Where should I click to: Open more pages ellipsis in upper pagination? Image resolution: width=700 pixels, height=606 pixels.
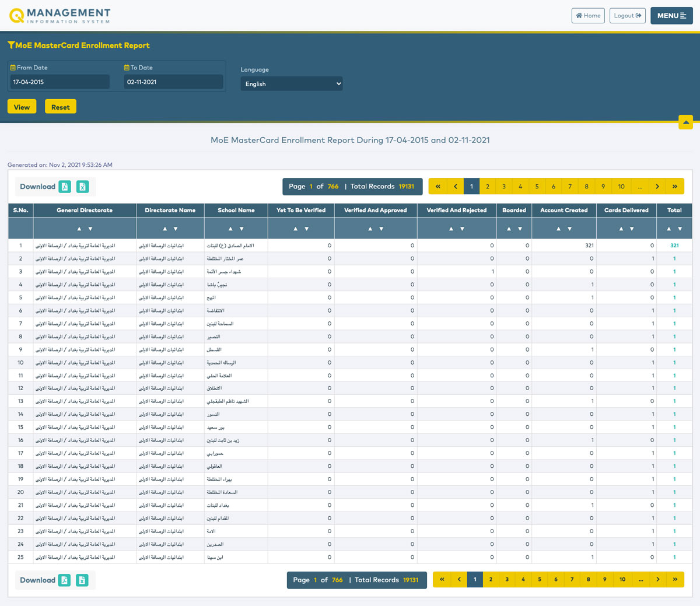640,187
